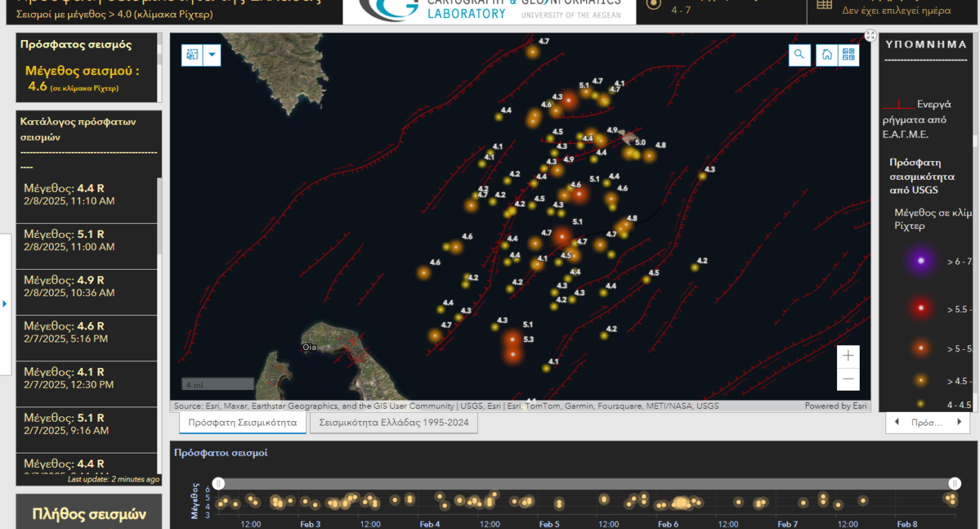Click the calendar grid icon in header
The image size is (980, 529).
[824, 4]
